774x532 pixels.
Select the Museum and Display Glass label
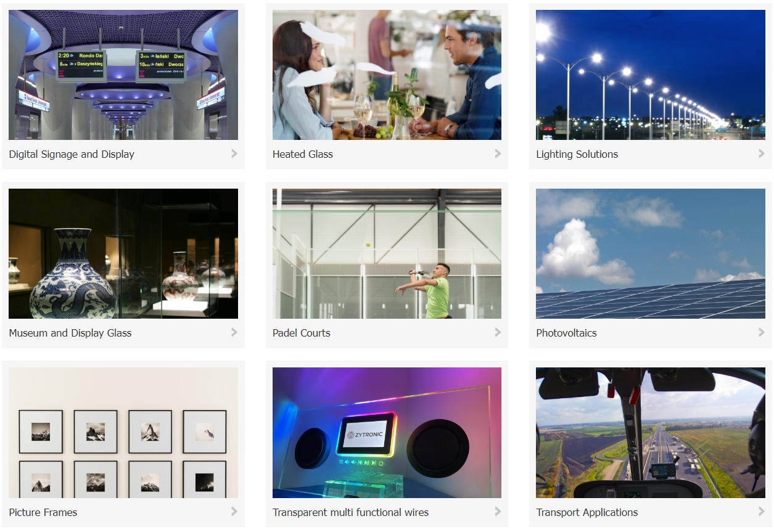coord(70,333)
